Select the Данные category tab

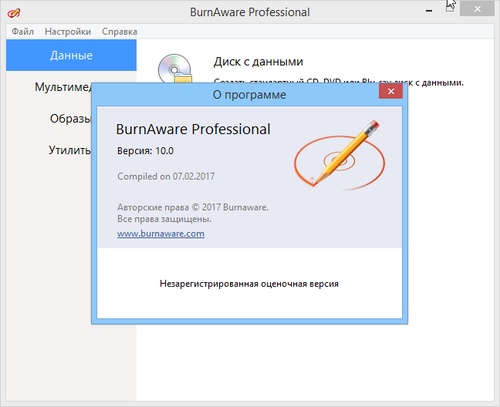click(71, 55)
